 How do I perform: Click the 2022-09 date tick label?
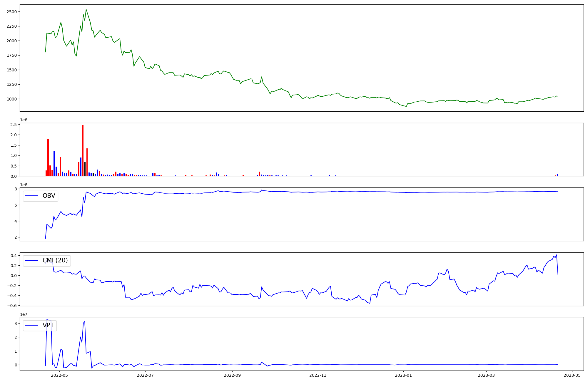(x=232, y=375)
